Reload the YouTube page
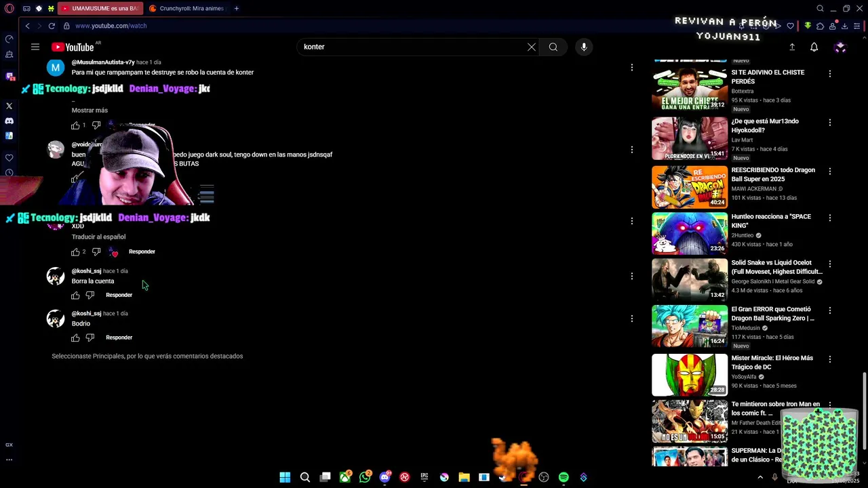 tap(52, 26)
